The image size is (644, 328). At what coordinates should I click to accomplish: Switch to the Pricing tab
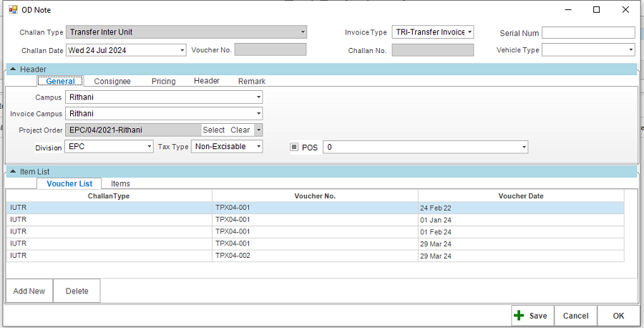point(163,82)
